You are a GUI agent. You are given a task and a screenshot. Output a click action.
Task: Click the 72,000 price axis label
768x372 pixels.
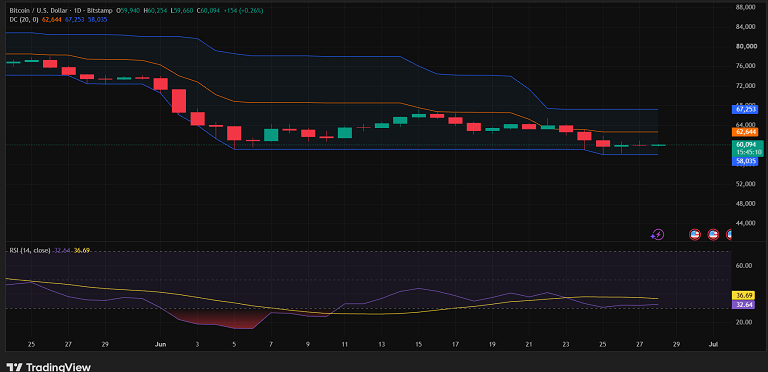[x=746, y=86]
